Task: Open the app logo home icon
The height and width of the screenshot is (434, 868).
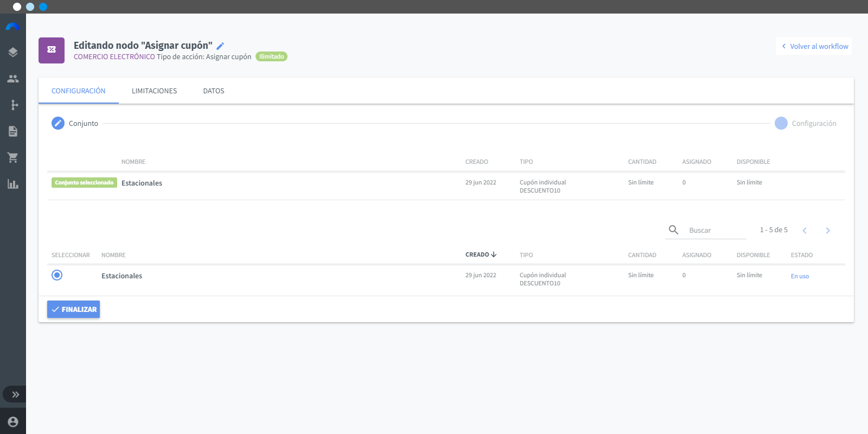Action: pos(12,27)
